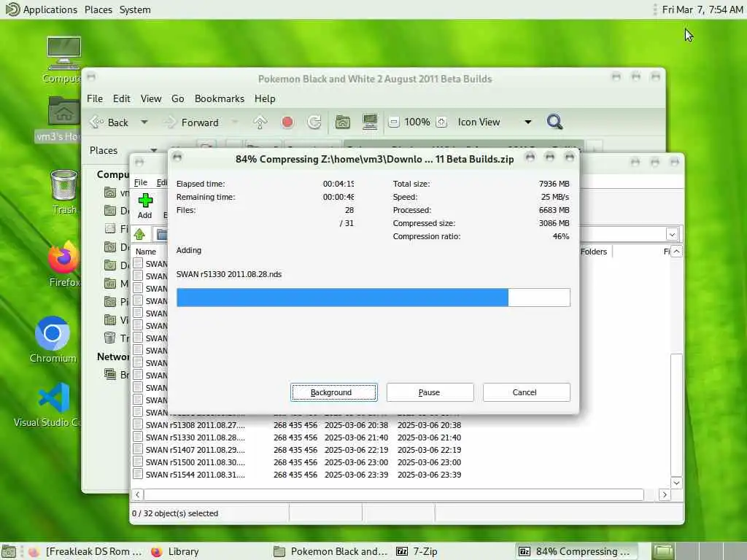Cancel the zip compression
This screenshot has height=560, width=747.
pyautogui.click(x=526, y=392)
